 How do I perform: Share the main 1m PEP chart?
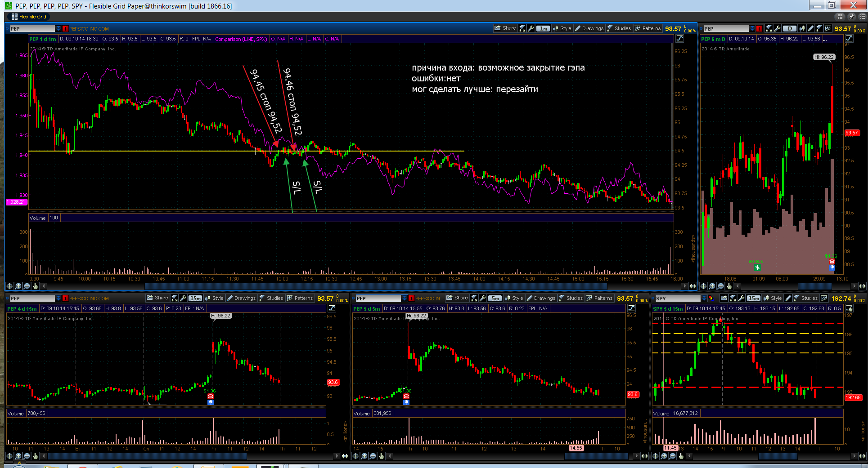tap(505, 28)
